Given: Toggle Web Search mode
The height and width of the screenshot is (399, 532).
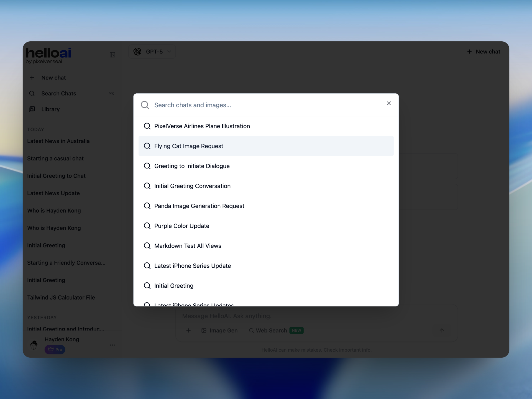Looking at the screenshot, I should 268,330.
